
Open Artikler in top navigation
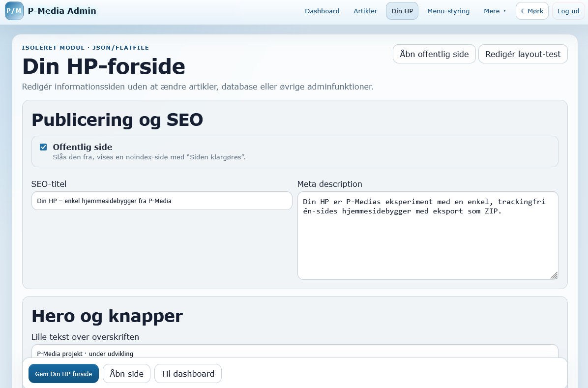pyautogui.click(x=365, y=11)
